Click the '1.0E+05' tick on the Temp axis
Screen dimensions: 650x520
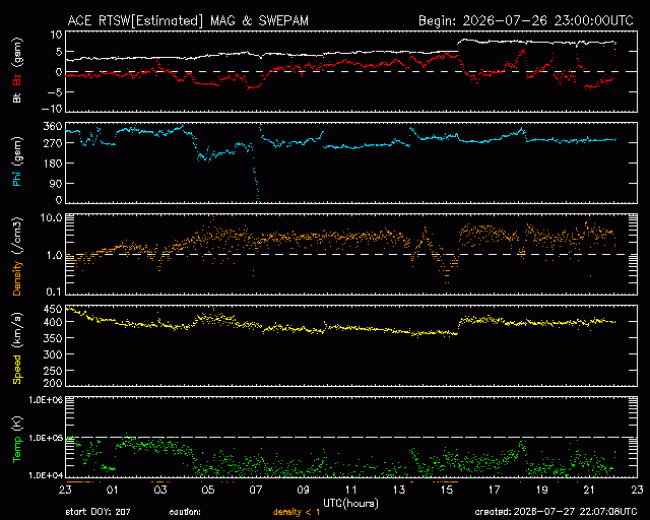[46, 437]
